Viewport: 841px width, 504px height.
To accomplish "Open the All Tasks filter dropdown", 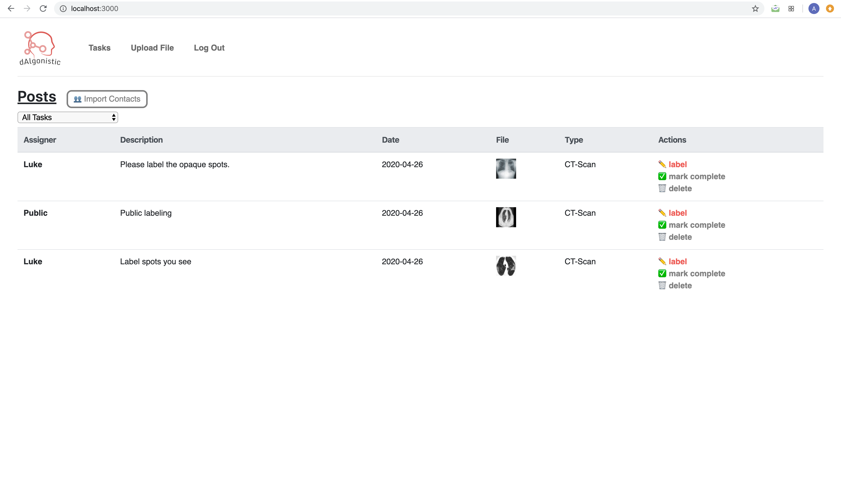I will coord(68,118).
